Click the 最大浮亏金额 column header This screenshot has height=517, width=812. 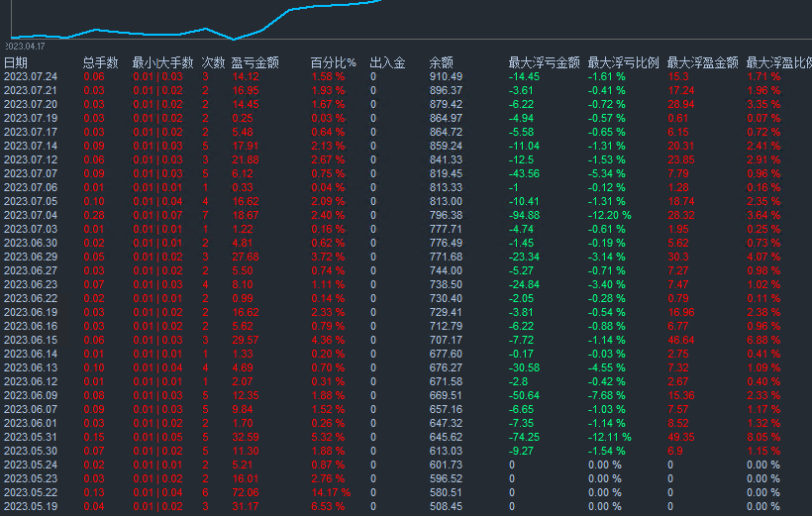pyautogui.click(x=544, y=62)
